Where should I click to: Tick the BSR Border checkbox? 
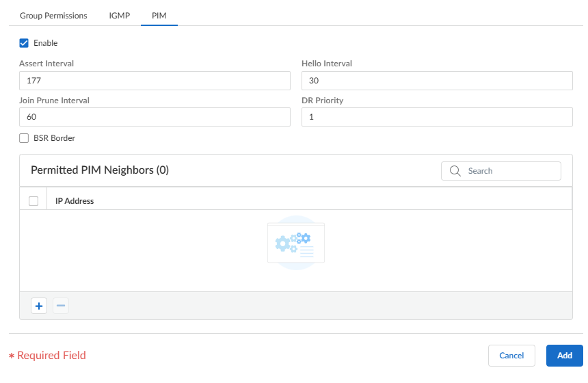[x=24, y=138]
